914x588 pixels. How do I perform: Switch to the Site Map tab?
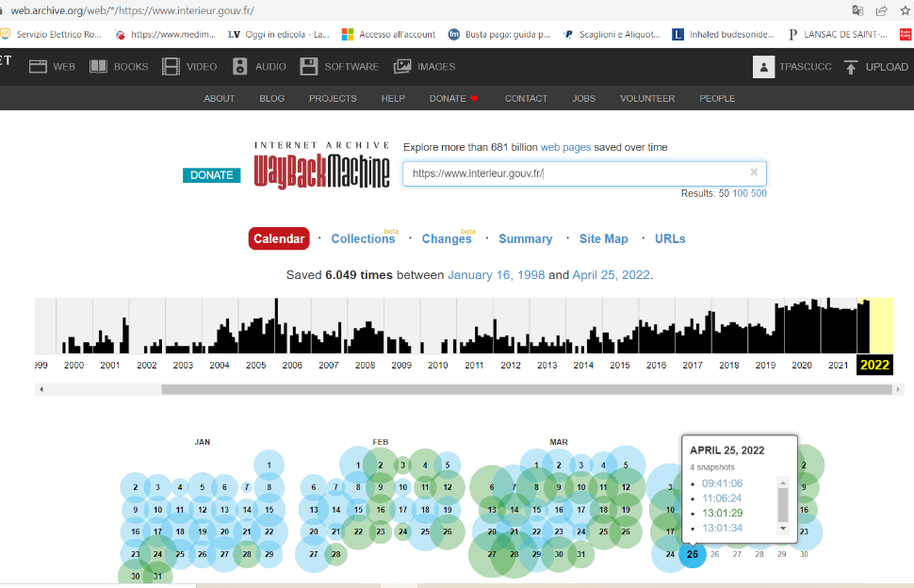point(603,238)
